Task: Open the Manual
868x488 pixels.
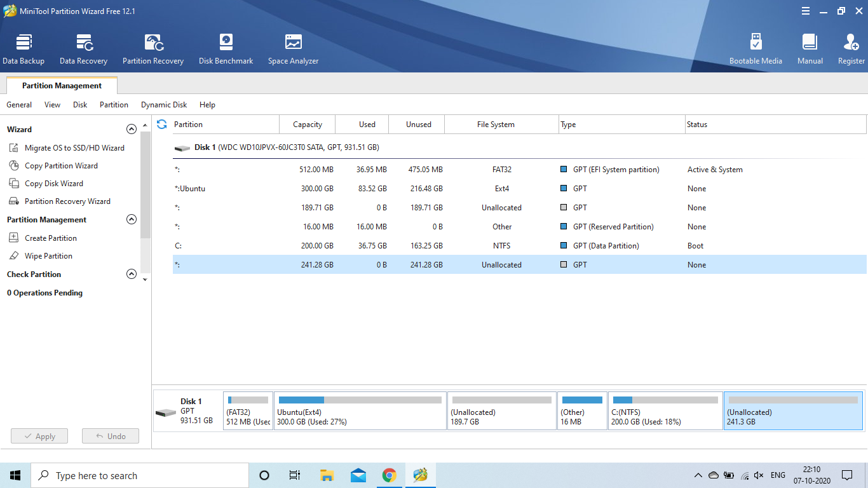Action: coord(810,50)
